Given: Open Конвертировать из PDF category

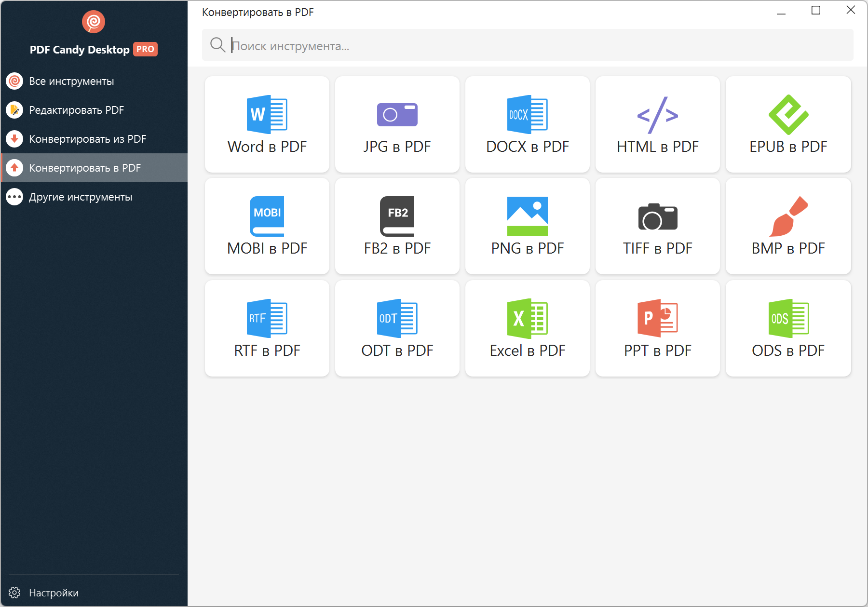Looking at the screenshot, I should pos(87,139).
